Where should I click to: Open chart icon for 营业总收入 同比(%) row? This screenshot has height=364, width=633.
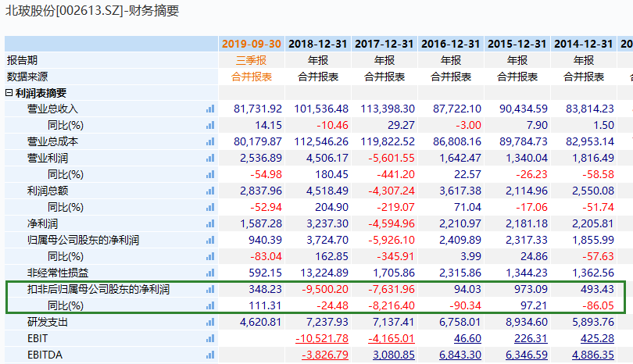click(x=210, y=126)
